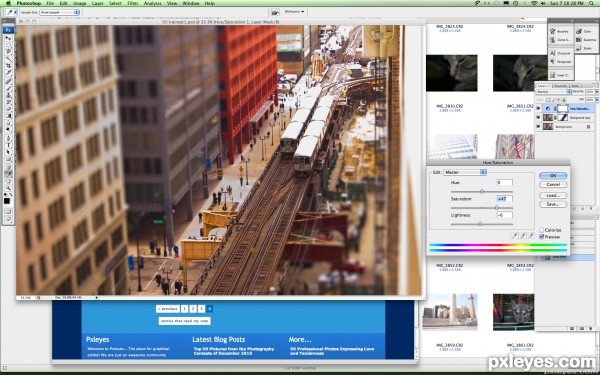Click subtract-from-sample eyedropper in Hue/Saturation dialog
Viewport: 600px width, 375px height.
pyautogui.click(x=531, y=236)
